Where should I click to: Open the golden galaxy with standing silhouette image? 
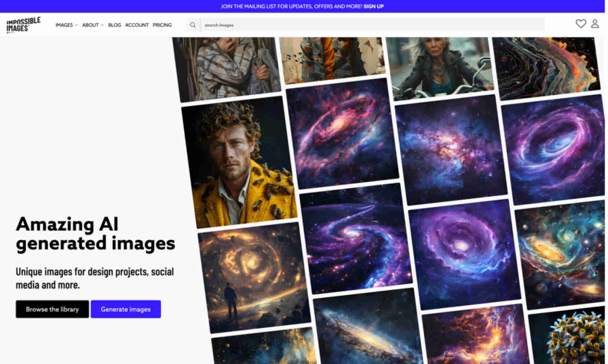click(255, 277)
